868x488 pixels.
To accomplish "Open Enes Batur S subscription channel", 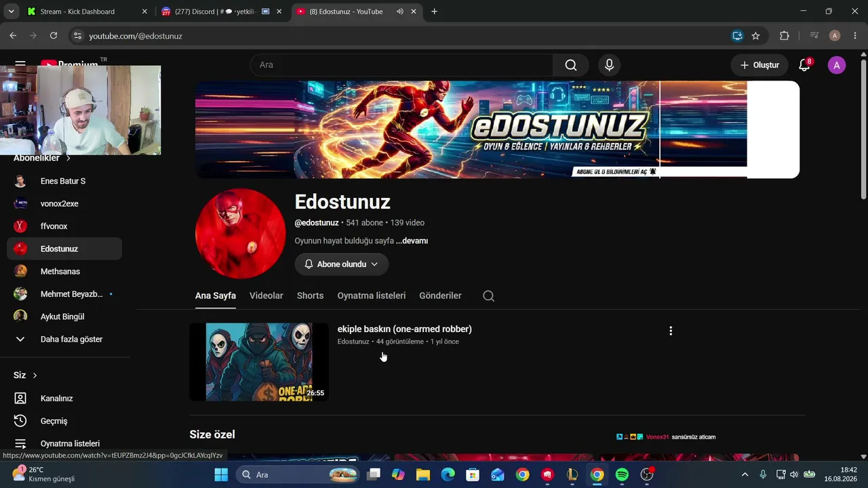I will coord(64,181).
